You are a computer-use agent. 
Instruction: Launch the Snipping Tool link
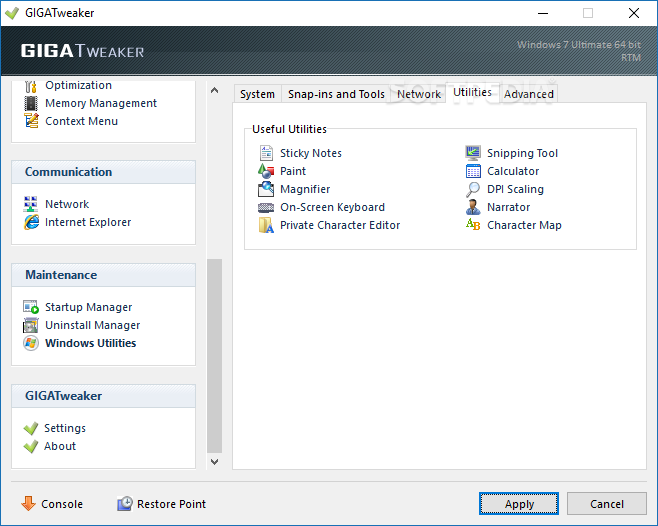522,153
